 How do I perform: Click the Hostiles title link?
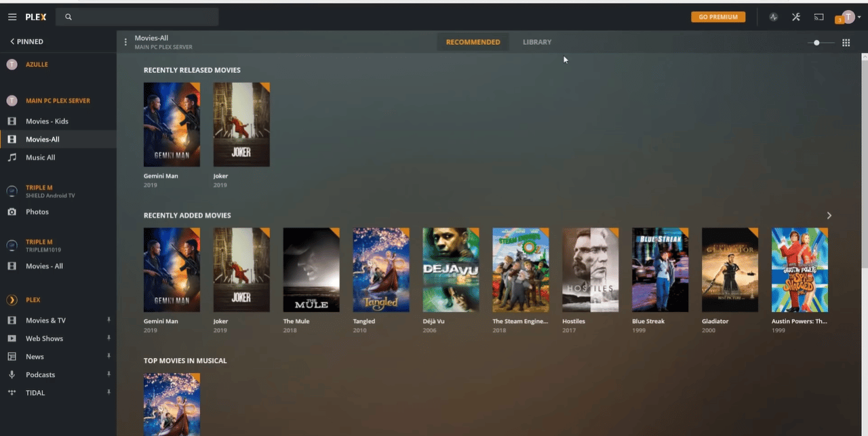(x=574, y=321)
